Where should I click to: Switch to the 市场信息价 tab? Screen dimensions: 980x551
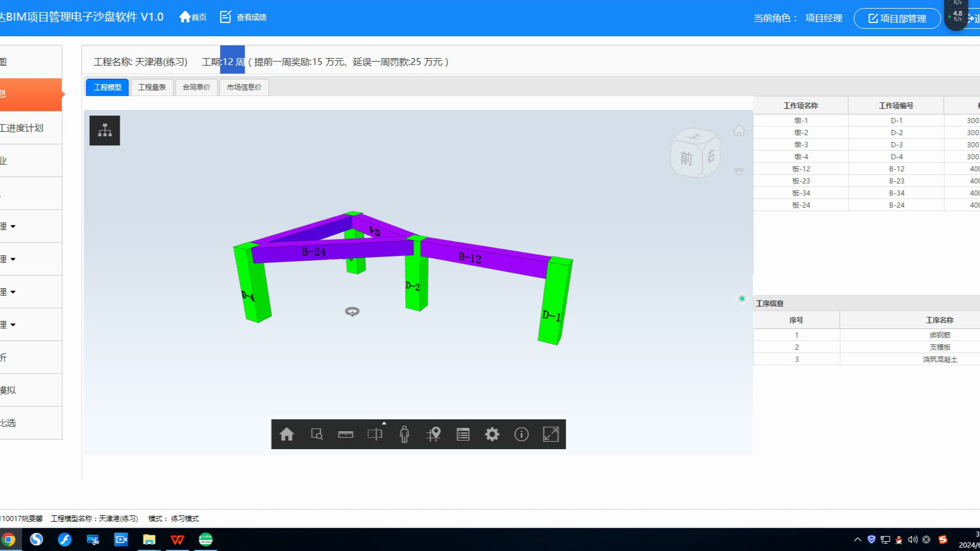[244, 87]
